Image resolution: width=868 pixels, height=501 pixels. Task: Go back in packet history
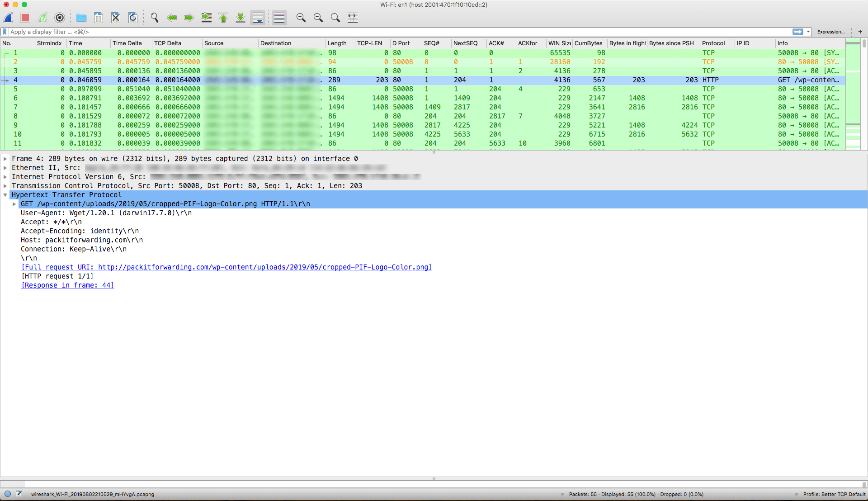pyautogui.click(x=172, y=18)
